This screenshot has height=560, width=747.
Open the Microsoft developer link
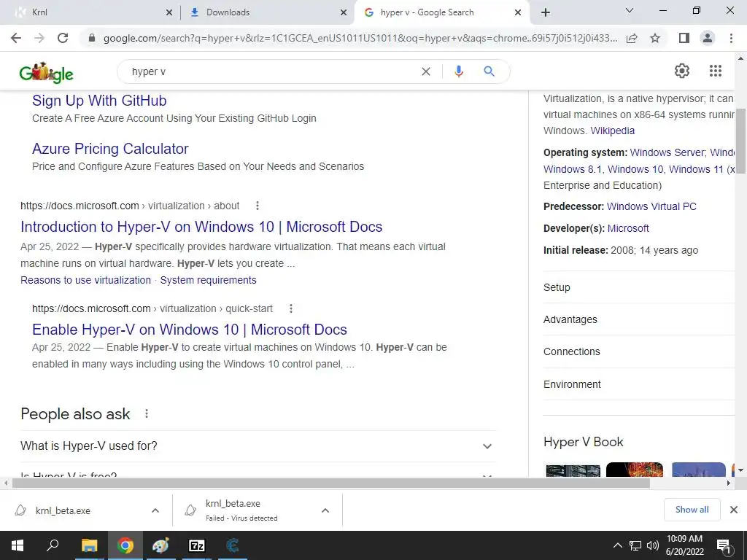(628, 228)
